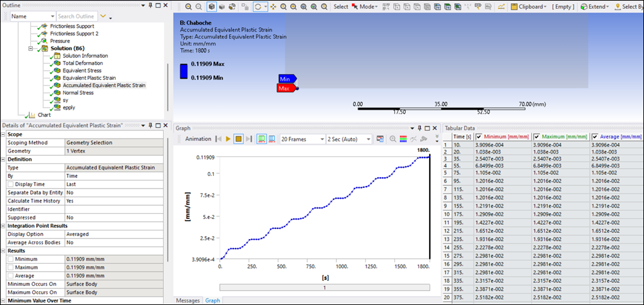Open the Mode selection menu
Screen dimensions: 644x305
point(365,7)
